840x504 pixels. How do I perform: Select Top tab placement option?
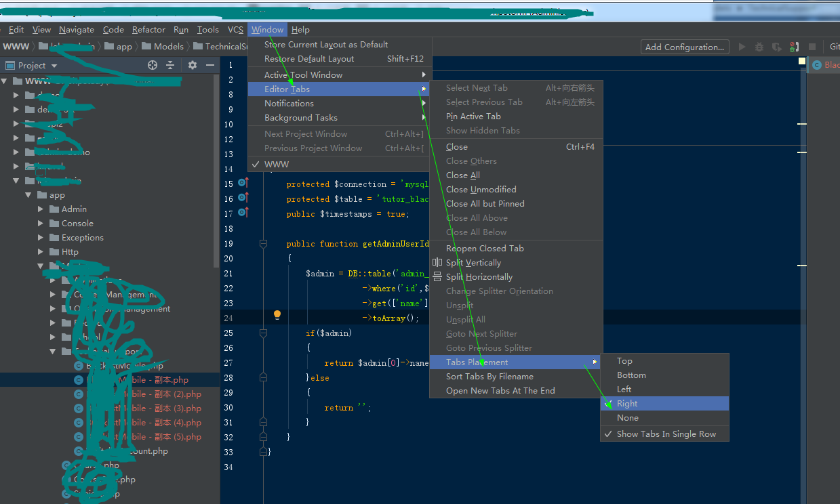click(x=664, y=361)
